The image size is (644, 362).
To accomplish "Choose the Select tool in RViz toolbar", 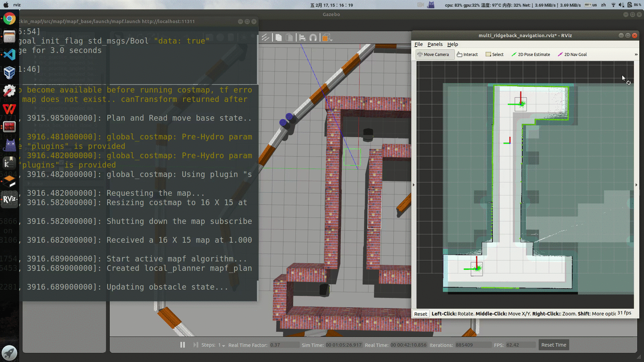I will pos(494,54).
